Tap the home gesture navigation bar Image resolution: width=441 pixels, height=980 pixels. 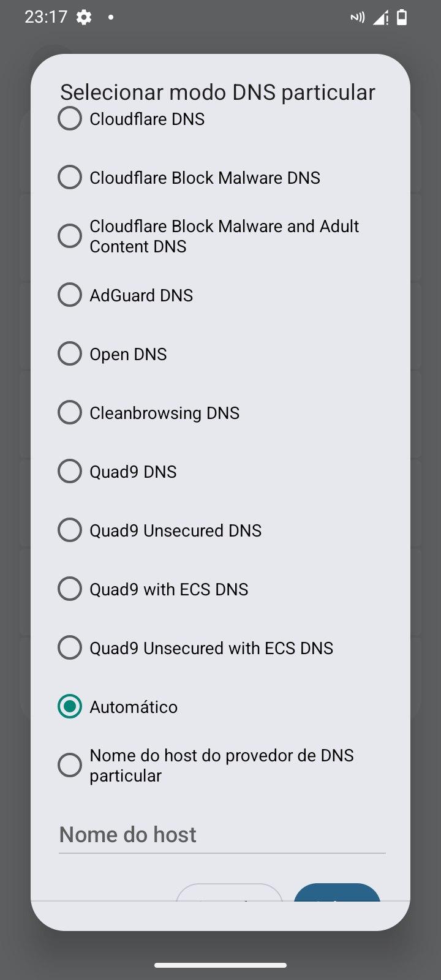221,965
